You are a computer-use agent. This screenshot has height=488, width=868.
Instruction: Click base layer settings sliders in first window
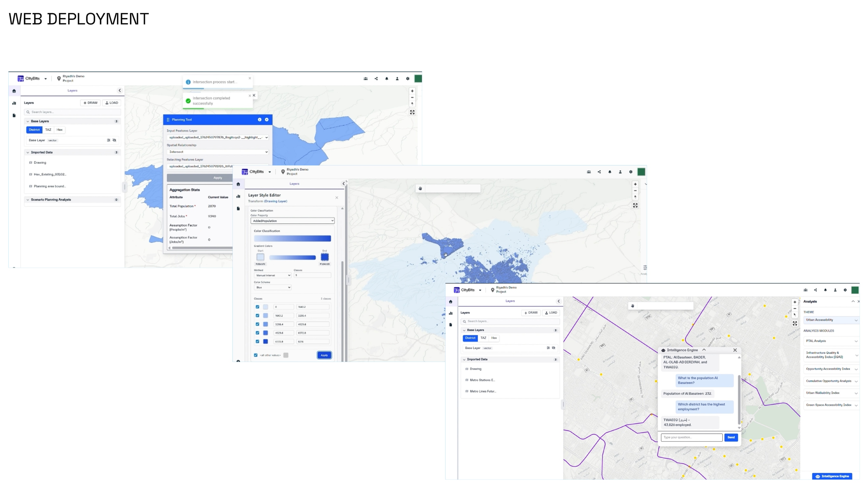coord(108,140)
